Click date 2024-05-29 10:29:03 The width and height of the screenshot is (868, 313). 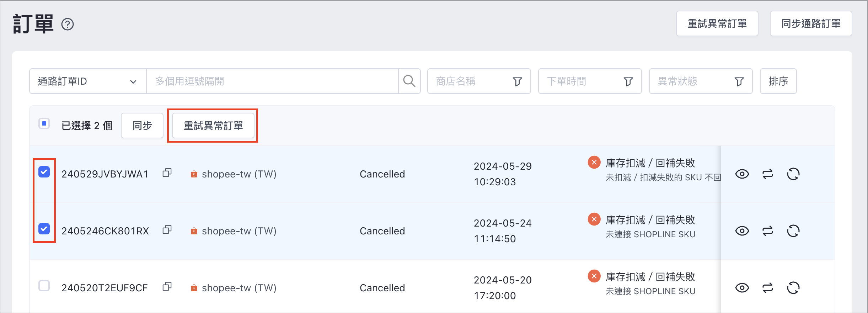click(503, 174)
